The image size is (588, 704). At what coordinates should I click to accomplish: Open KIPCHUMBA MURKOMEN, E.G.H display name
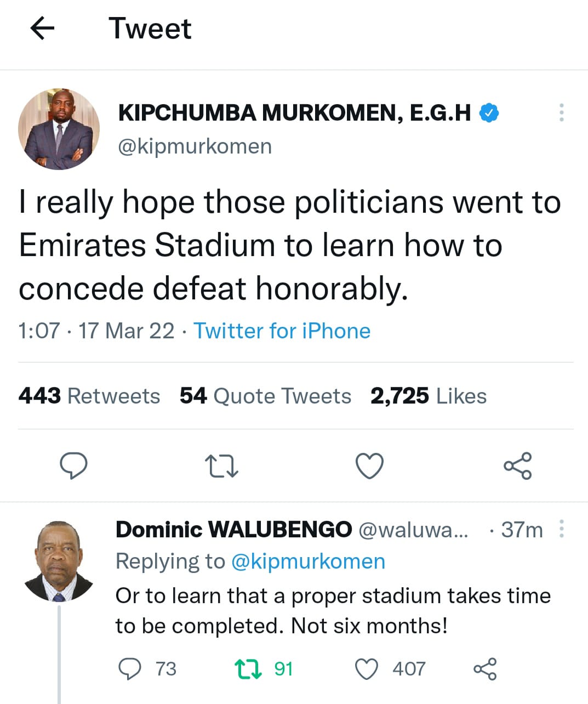[x=294, y=113]
